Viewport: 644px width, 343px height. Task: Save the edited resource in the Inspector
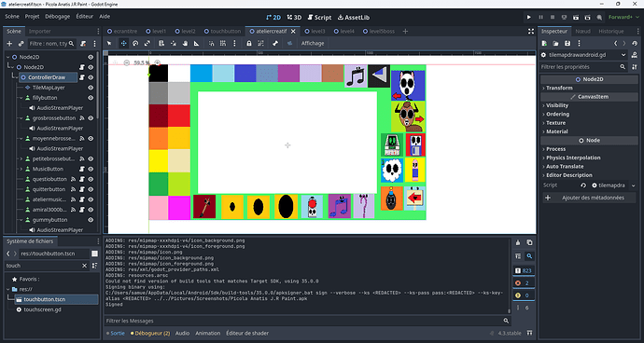click(567, 44)
